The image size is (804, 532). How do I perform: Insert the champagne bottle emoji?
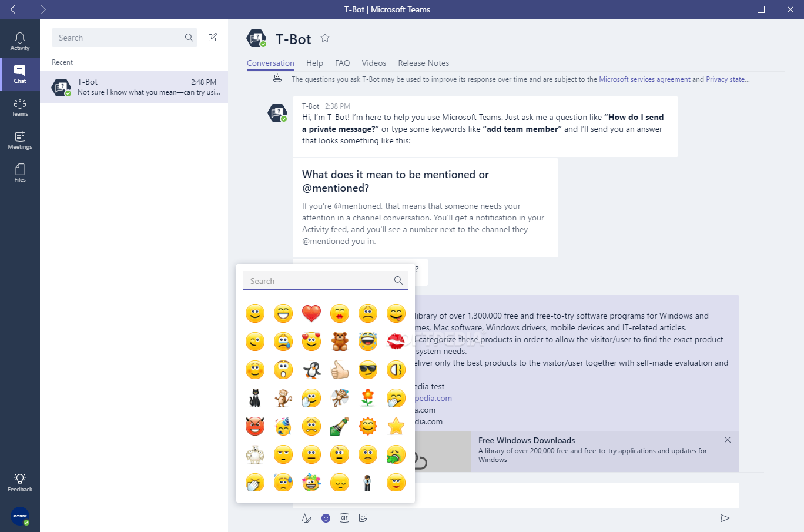(x=340, y=426)
